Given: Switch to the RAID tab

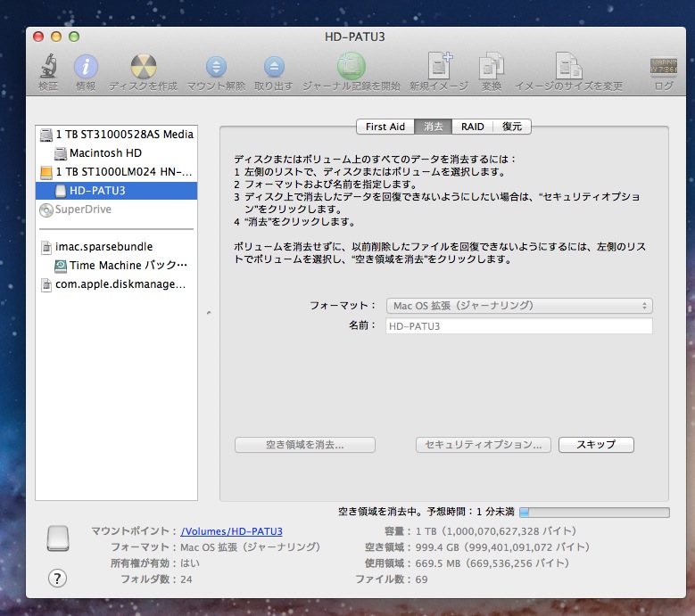Looking at the screenshot, I should coord(472,127).
